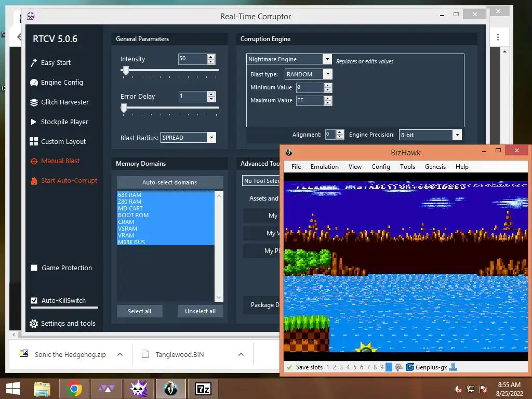Click network icon in system tray
532x399 pixels.
click(x=470, y=389)
